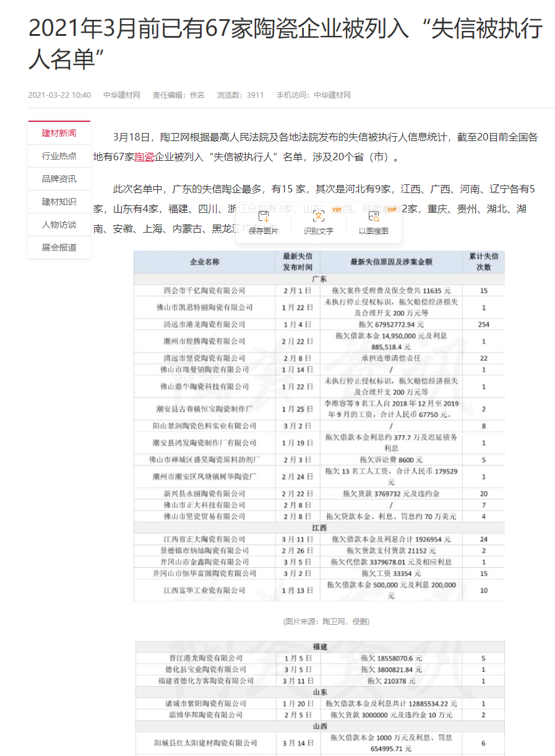Image resolution: width=555 pixels, height=756 pixels.
Task: Click row 江西省正大陶瓷有限公司
Action: tap(319, 539)
